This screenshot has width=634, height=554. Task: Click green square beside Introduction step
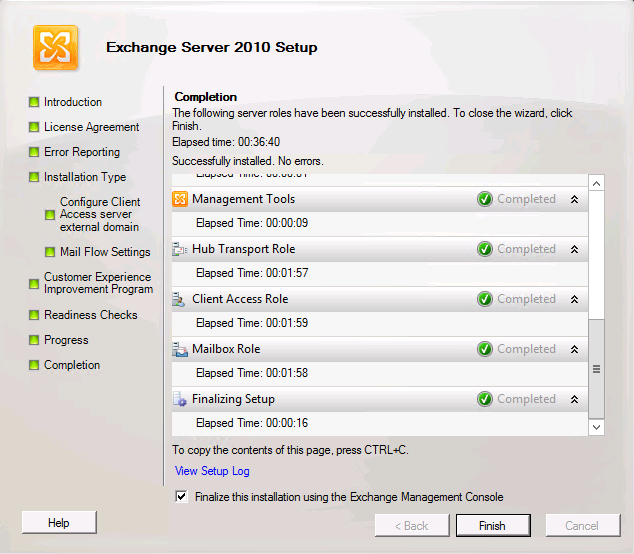coord(34,102)
